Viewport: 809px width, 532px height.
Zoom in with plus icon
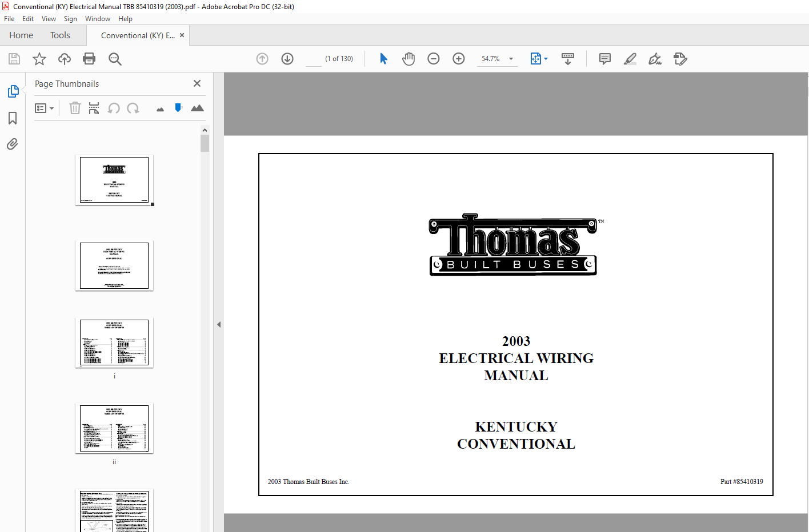pyautogui.click(x=459, y=59)
